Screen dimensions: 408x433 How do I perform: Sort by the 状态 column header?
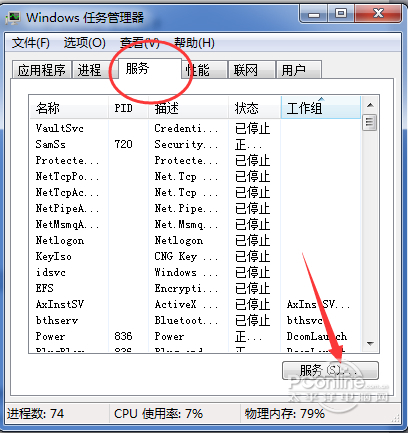click(255, 108)
